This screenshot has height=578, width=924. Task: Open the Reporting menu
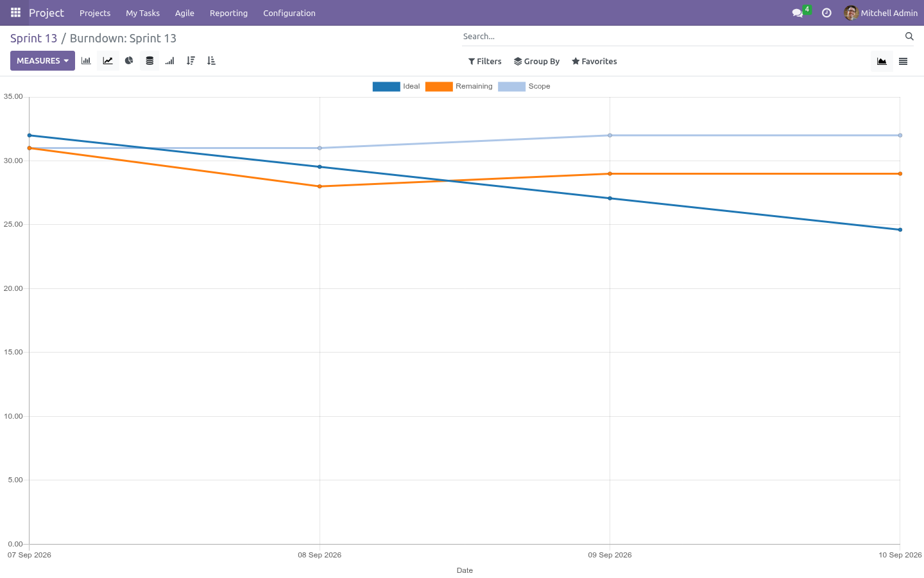pos(228,13)
